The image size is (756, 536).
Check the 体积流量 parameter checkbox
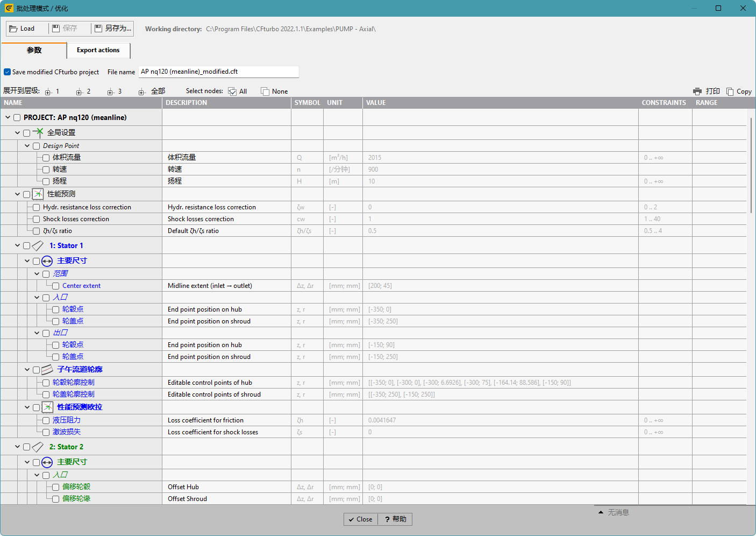tap(46, 158)
